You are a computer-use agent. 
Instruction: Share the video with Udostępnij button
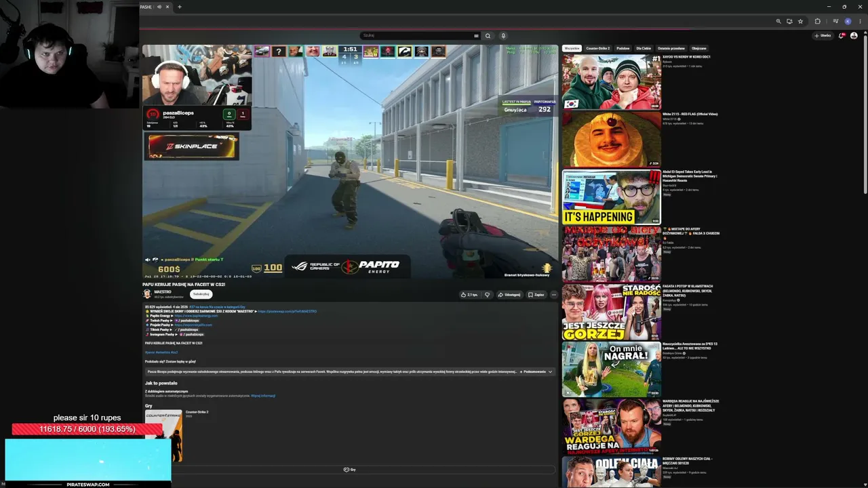(x=509, y=295)
